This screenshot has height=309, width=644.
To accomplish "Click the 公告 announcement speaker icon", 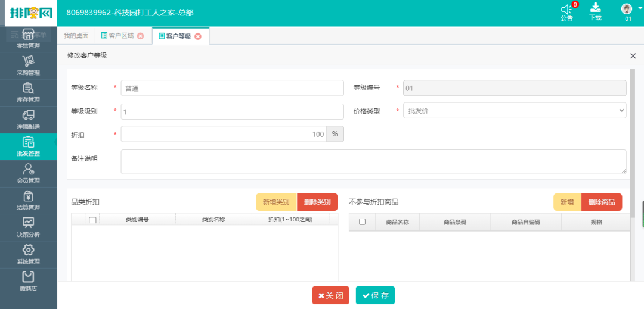I will 566,10.
